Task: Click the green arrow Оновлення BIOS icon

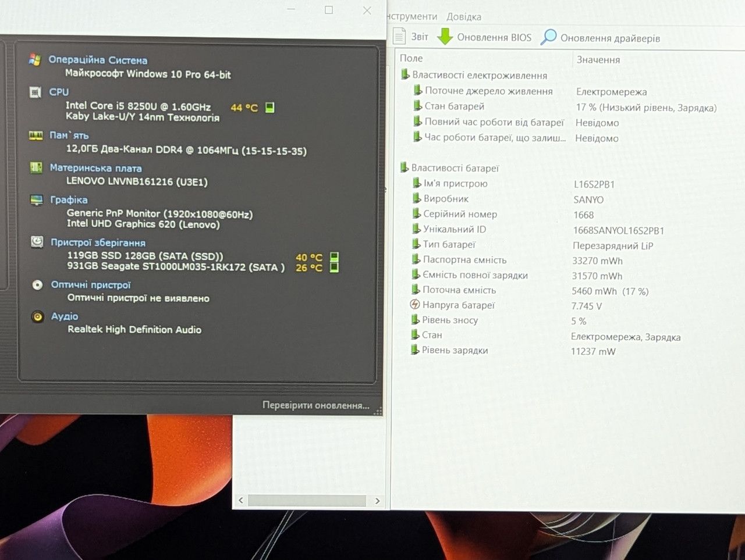Action: 445,36
